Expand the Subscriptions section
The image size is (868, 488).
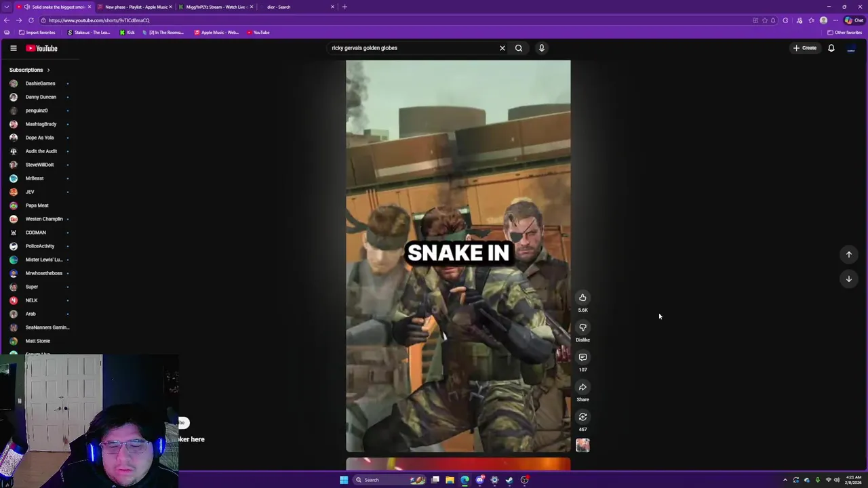(x=30, y=70)
